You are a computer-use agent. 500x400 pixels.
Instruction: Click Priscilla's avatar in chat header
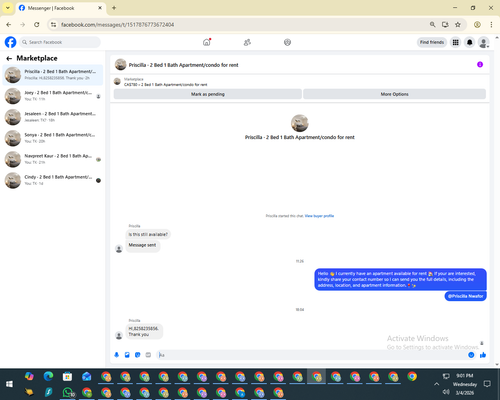point(120,65)
